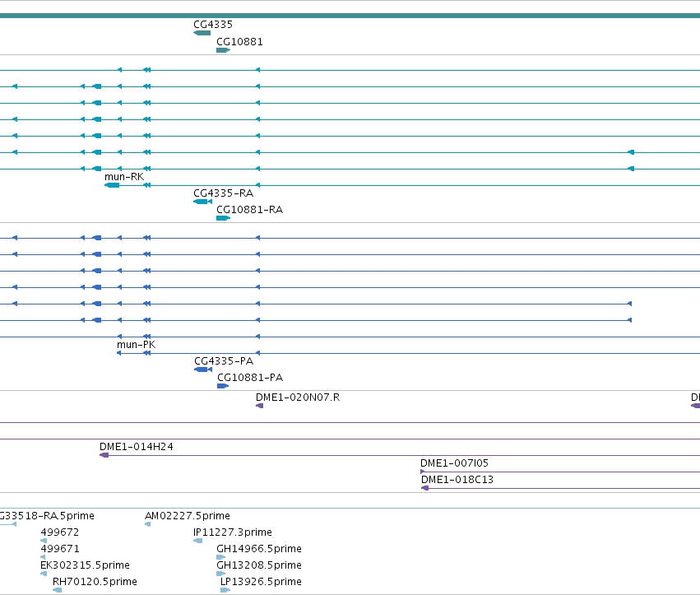Viewport: 700px width, 595px height.
Task: Click the teal arrow glyph under CG4335 label
Action: pyautogui.click(x=202, y=33)
